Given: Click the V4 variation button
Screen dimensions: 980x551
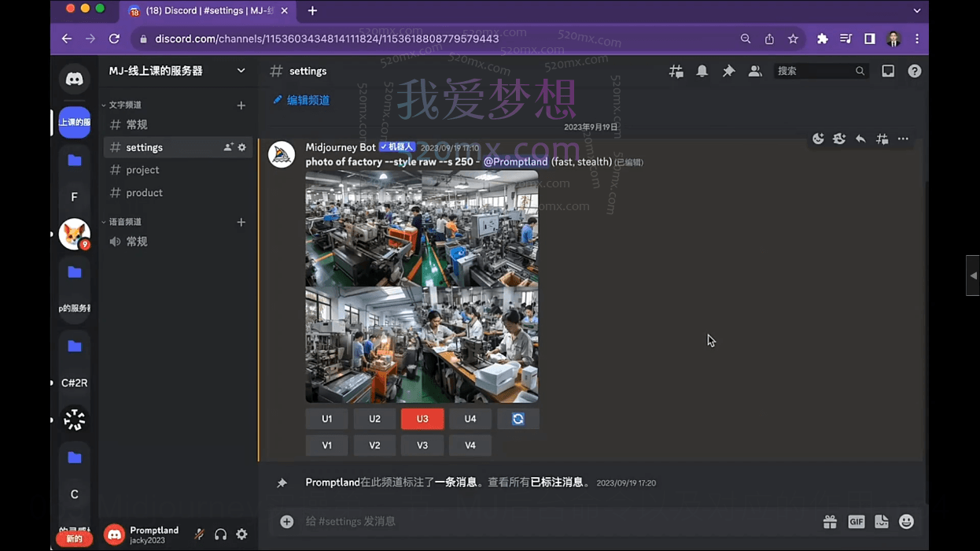Looking at the screenshot, I should tap(470, 446).
